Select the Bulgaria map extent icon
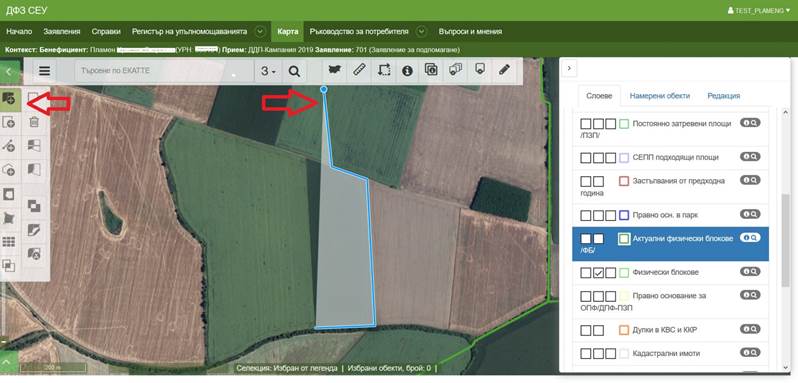 coord(335,71)
